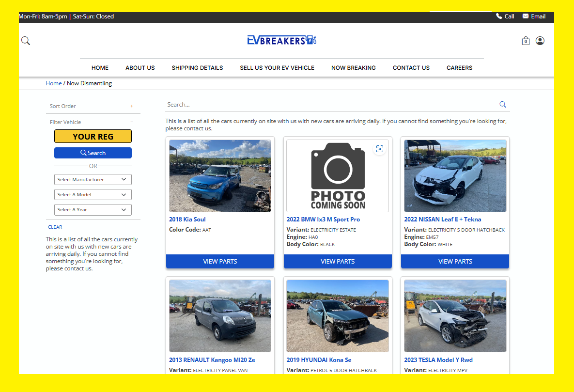Submit search with blue magnifier icon

pyautogui.click(x=503, y=104)
